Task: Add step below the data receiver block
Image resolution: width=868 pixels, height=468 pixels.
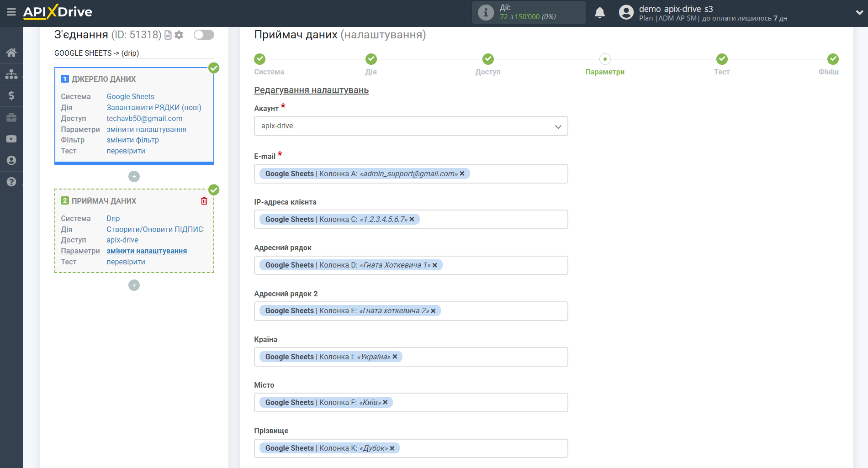Action: pyautogui.click(x=134, y=285)
